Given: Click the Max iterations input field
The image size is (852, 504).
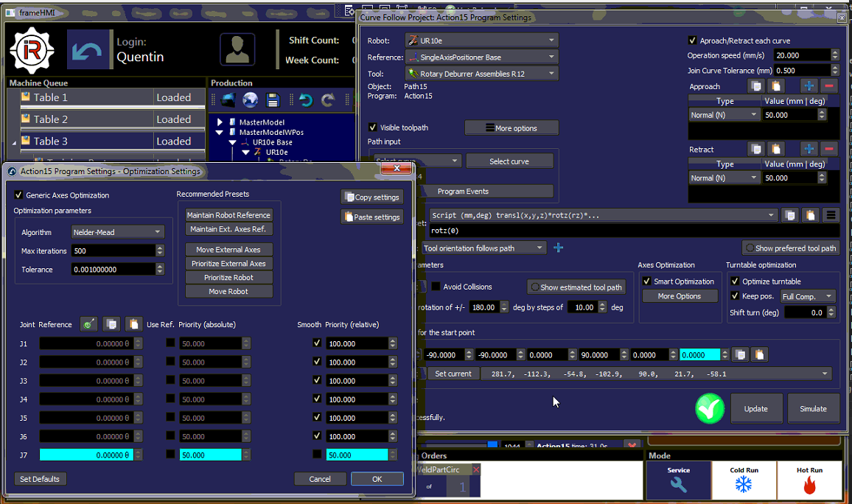Looking at the screenshot, I should point(114,251).
